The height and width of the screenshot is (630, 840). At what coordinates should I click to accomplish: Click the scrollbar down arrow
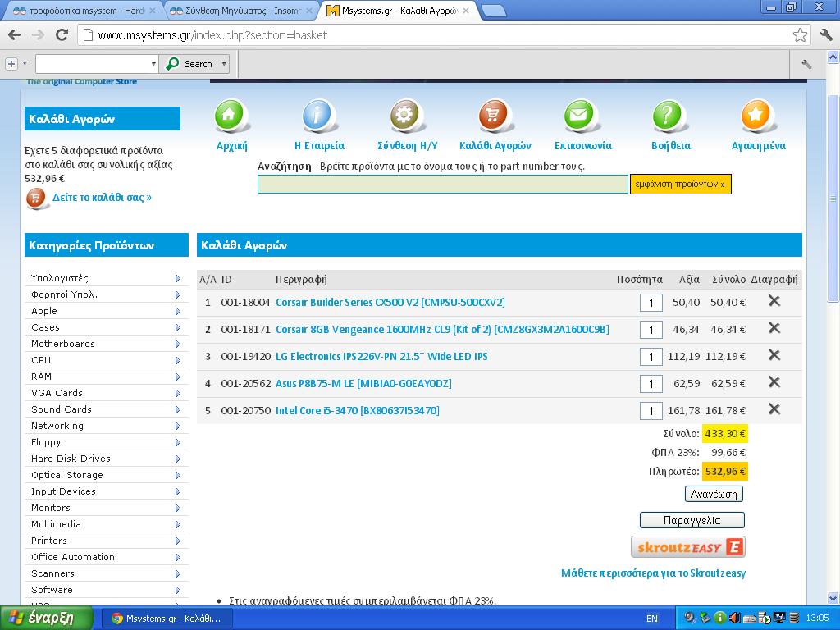click(833, 598)
